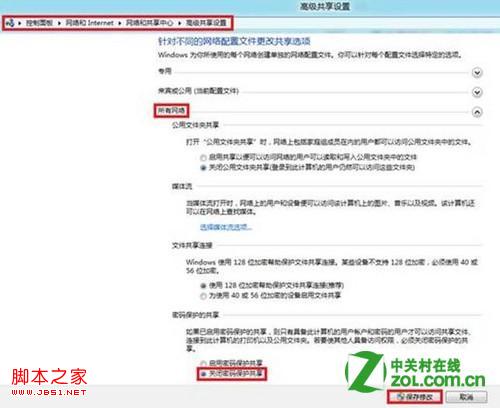
Task: Select 128-bit encryption radio option
Action: tap(203, 286)
